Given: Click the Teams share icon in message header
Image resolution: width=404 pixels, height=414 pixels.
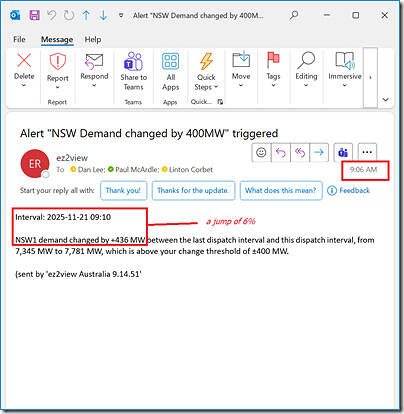Looking at the screenshot, I should [343, 153].
